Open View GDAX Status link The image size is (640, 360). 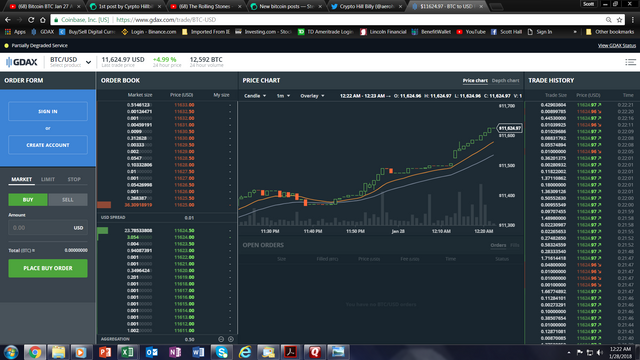[617, 45]
